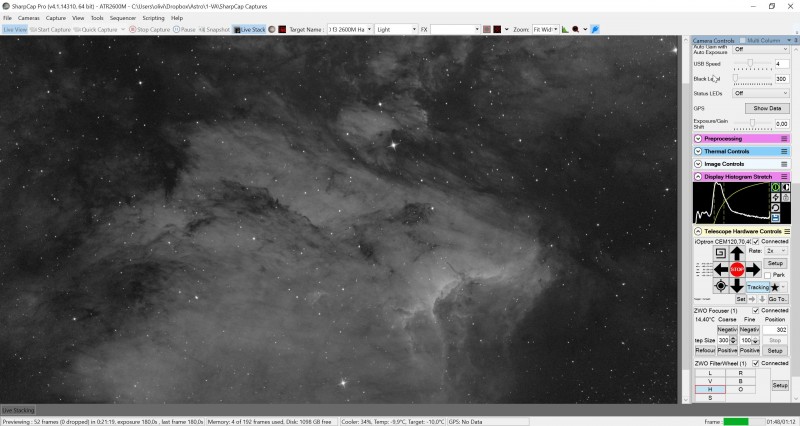Move the mount down with down arrow
Screen dimensions: 800x426
point(737,285)
